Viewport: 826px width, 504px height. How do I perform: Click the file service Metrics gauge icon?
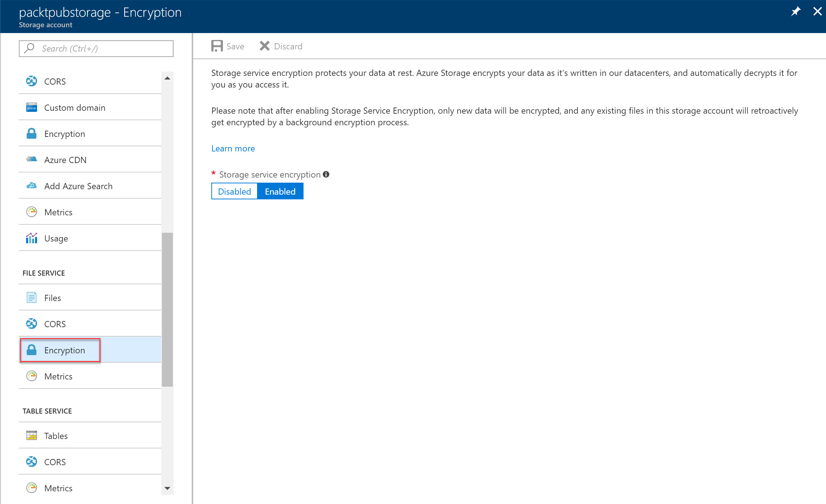pos(32,376)
